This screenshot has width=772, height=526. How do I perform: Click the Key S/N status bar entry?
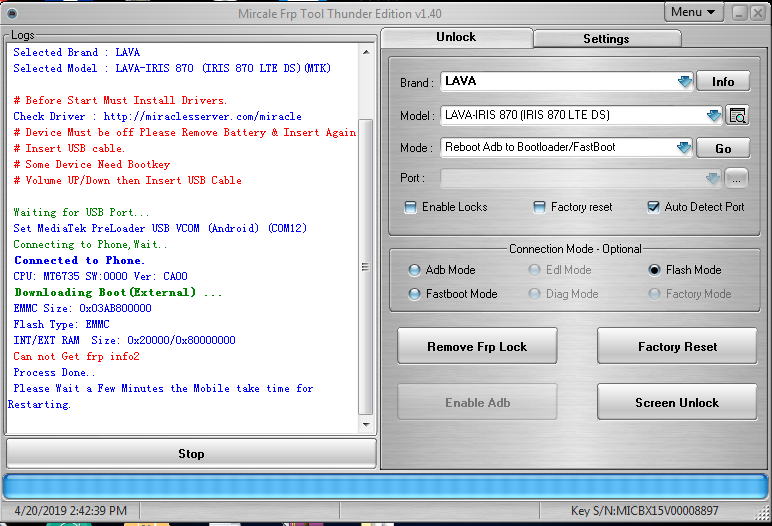point(644,511)
